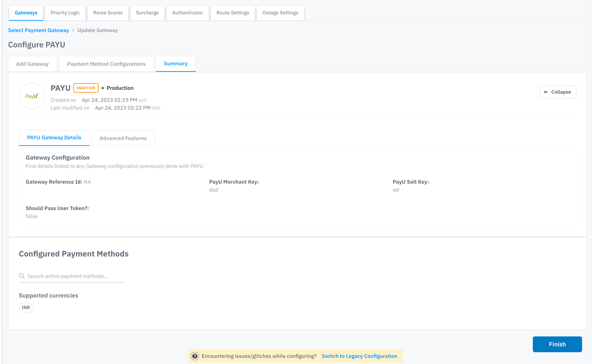The width and height of the screenshot is (592, 364).
Task: Click the INR currency chip
Action: pyautogui.click(x=26, y=307)
